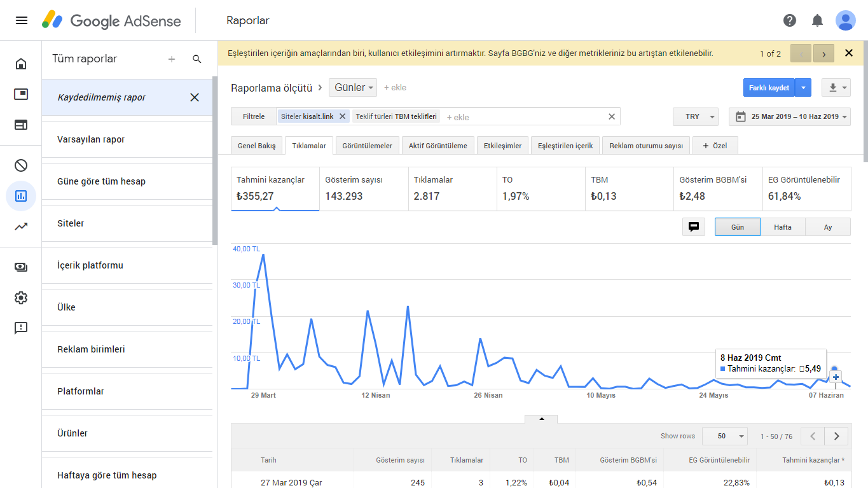This screenshot has height=488, width=868.
Task: Open the date range 25 Mar 2019 – 10 Haz 2019
Action: click(x=789, y=116)
